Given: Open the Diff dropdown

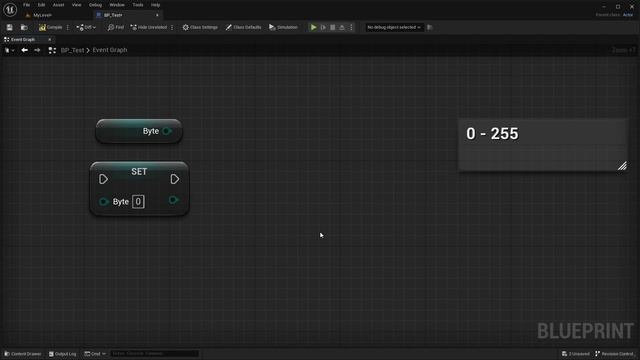Looking at the screenshot, I should pos(86,27).
